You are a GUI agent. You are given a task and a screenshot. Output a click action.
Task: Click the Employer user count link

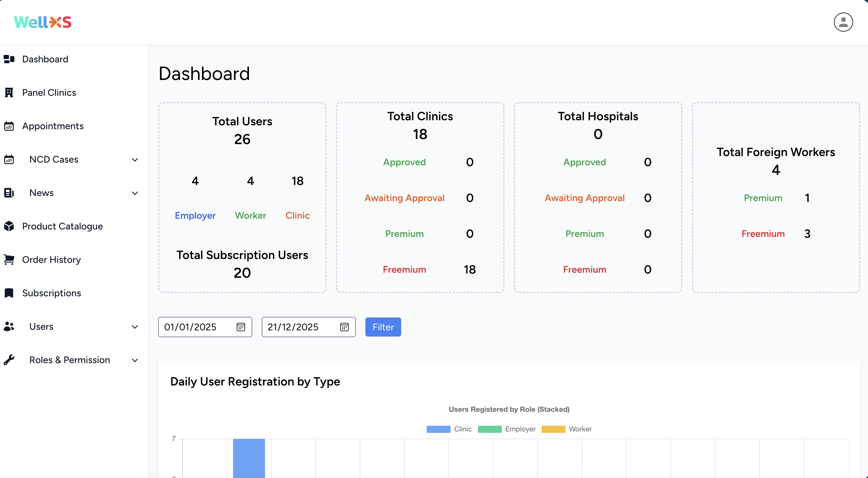(x=195, y=215)
